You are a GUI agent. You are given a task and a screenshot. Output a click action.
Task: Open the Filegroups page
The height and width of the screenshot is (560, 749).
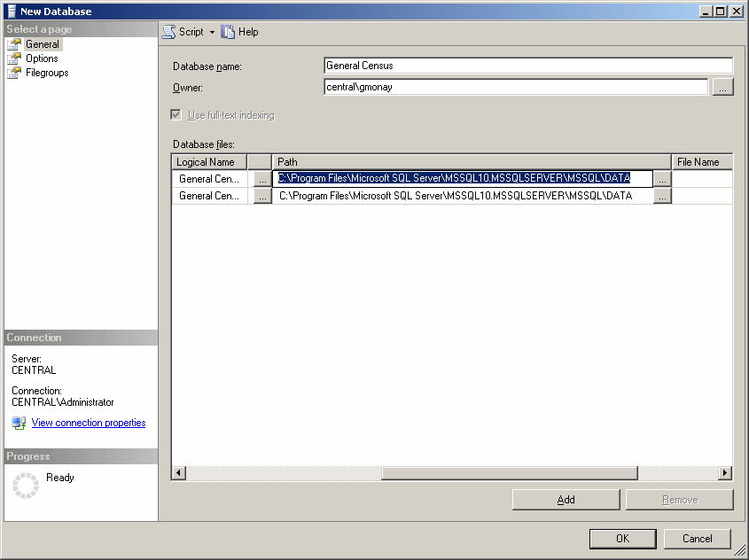point(47,73)
